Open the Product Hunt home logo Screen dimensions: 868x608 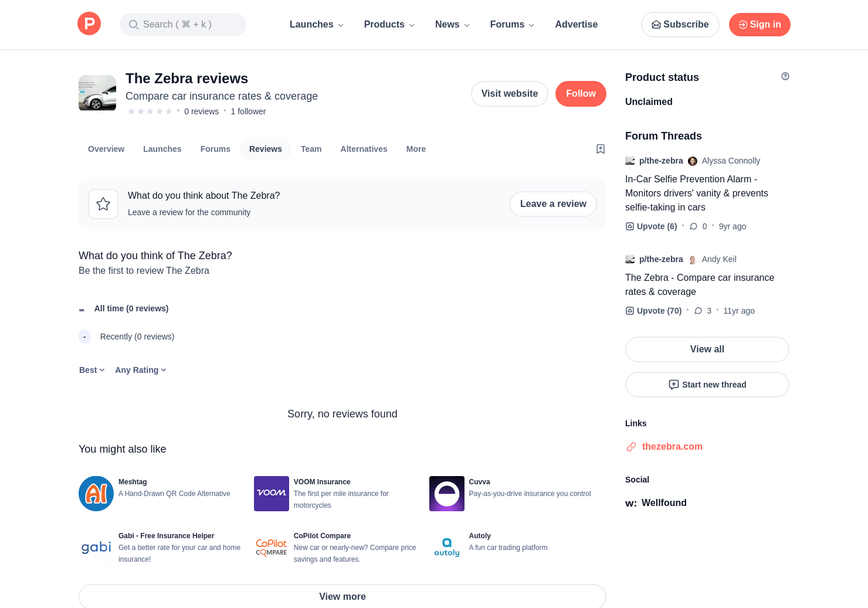click(89, 23)
